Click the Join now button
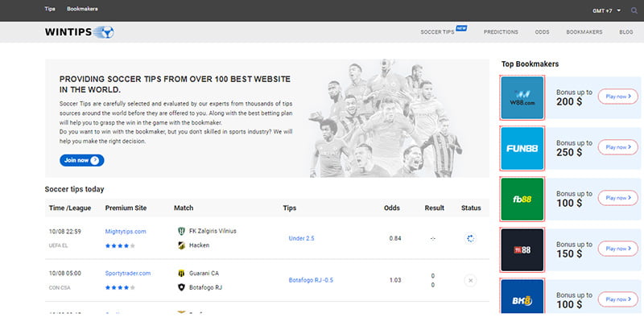This screenshot has width=644, height=317. 82,160
